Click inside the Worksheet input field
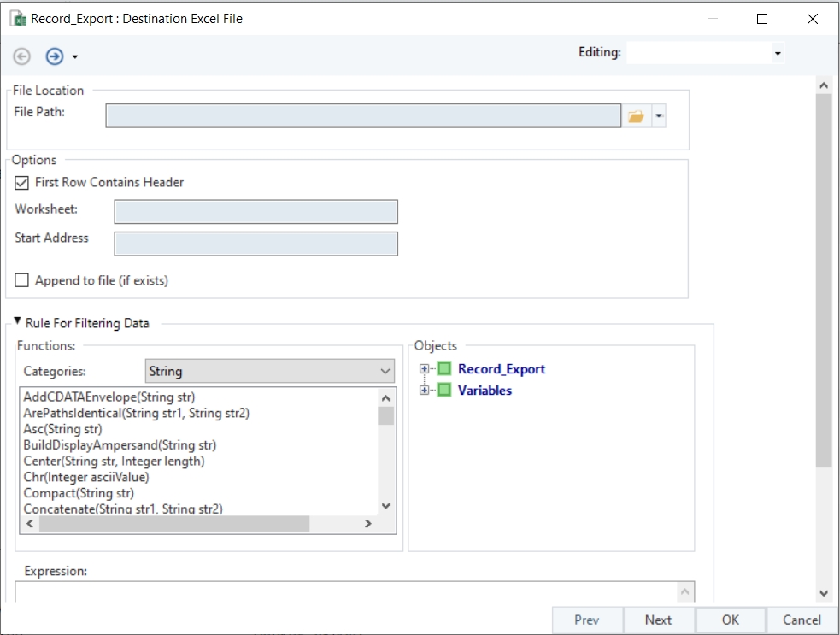 256,211
